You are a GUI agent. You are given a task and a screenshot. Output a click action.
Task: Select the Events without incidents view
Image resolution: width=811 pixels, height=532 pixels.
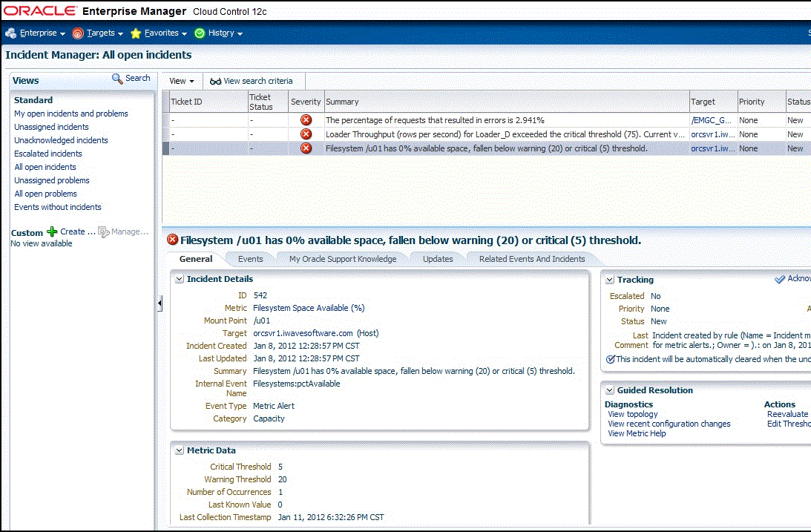click(x=57, y=207)
